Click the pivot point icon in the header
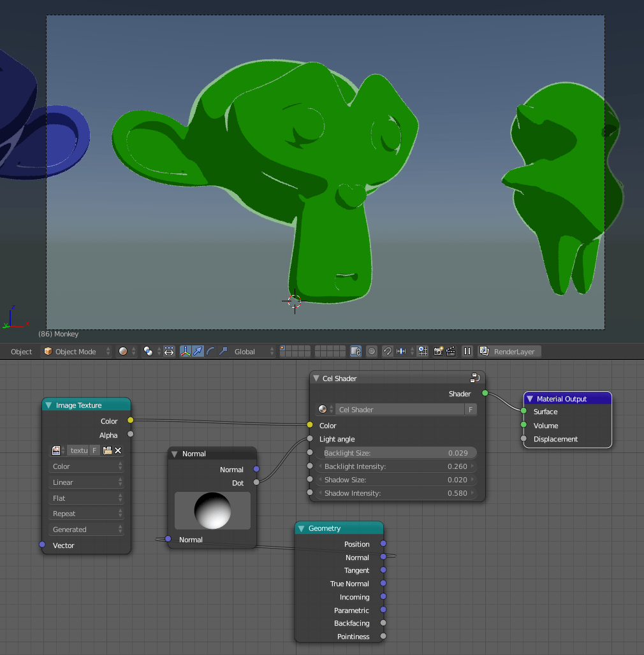The image size is (644, 655). tap(147, 351)
